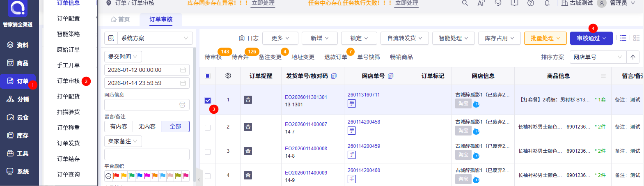Click the help question mark icon
Viewport: 644px width, 186px height.
pos(531,3)
